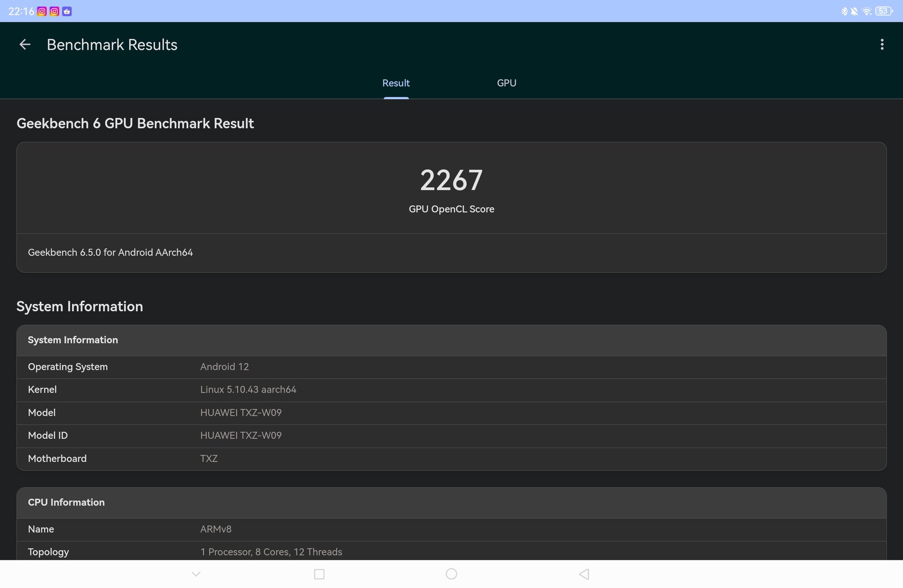This screenshot has height=588, width=903.
Task: Tap the Geekbench 6 GPU Benchmark Result heading
Action: click(x=135, y=124)
